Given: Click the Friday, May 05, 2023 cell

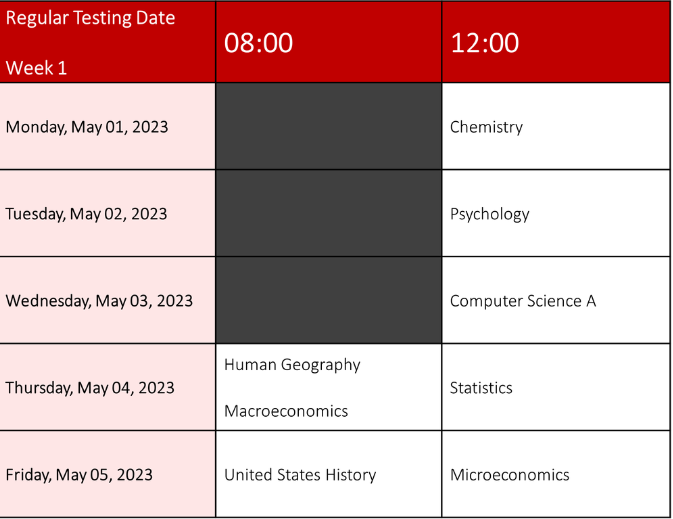Looking at the screenshot, I should click(107, 474).
